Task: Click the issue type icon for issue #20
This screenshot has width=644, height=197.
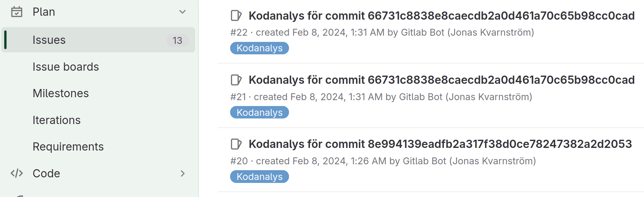Action: tap(236, 144)
